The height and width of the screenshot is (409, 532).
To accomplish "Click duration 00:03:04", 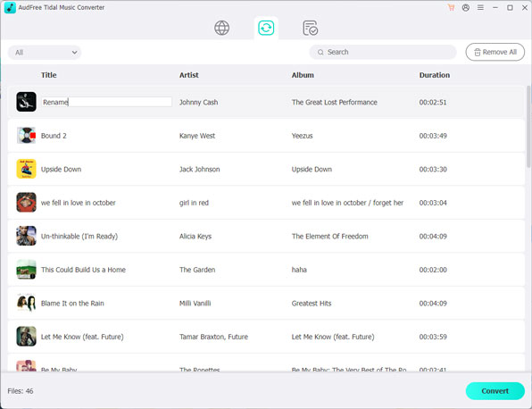I will 433,203.
